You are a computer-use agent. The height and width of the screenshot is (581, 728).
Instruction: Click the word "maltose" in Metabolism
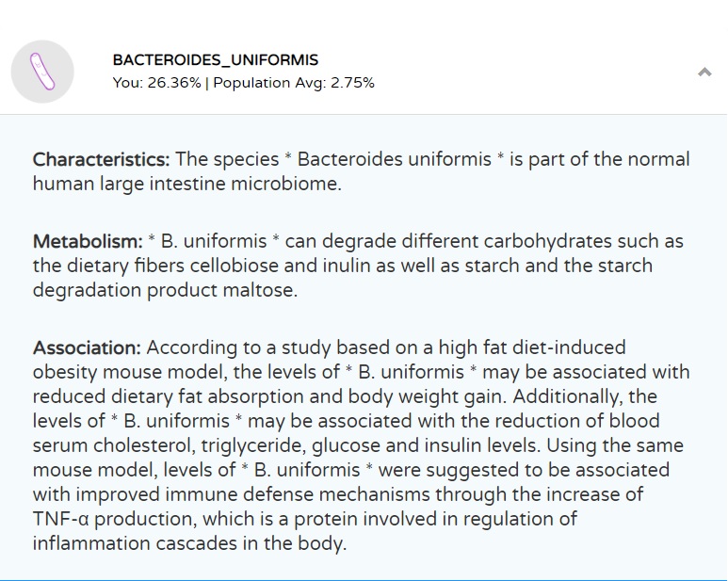pyautogui.click(x=261, y=290)
